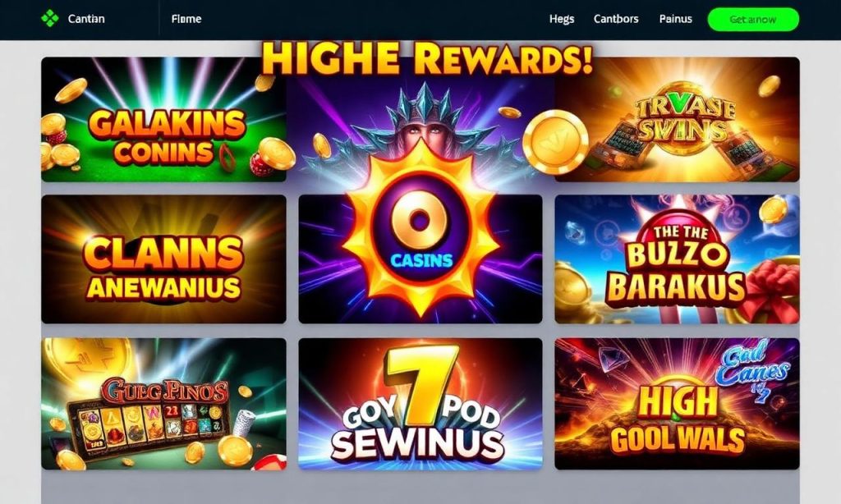
Task: Click the Highe Rewards banner heading
Action: click(x=427, y=59)
